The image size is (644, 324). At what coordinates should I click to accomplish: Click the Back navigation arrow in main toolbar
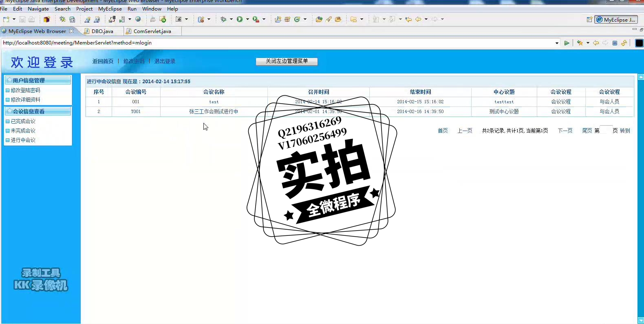pyautogui.click(x=418, y=19)
